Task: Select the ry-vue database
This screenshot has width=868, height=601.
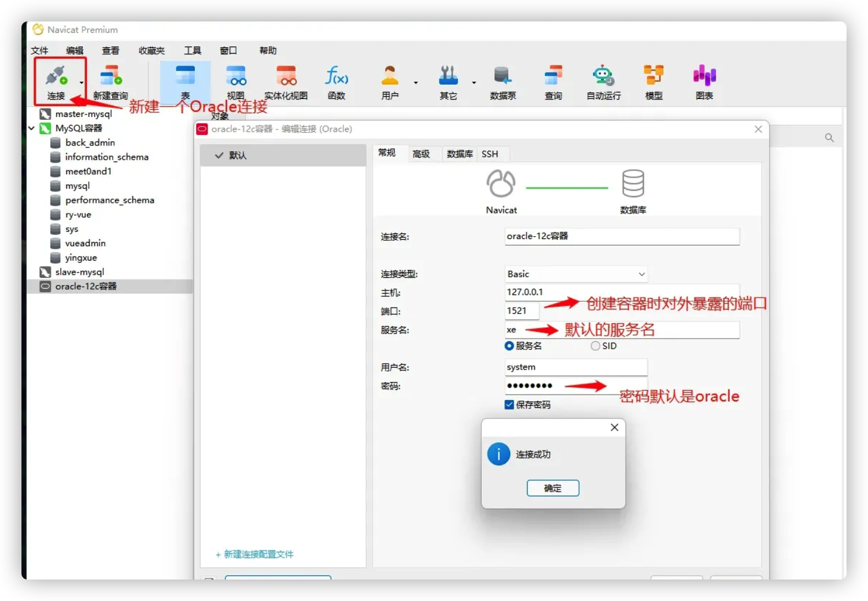Action: coord(78,215)
